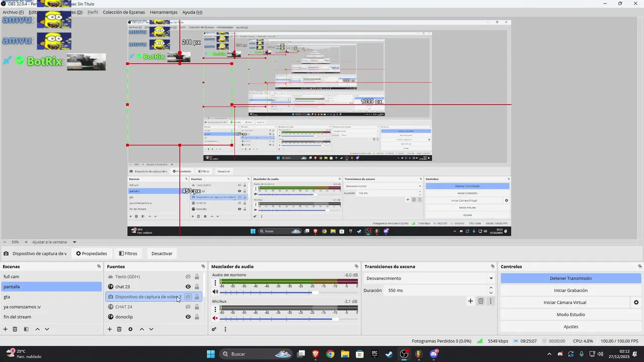644x362 pixels.
Task: Unlock the donoclip source lock icon
Action: point(197,317)
